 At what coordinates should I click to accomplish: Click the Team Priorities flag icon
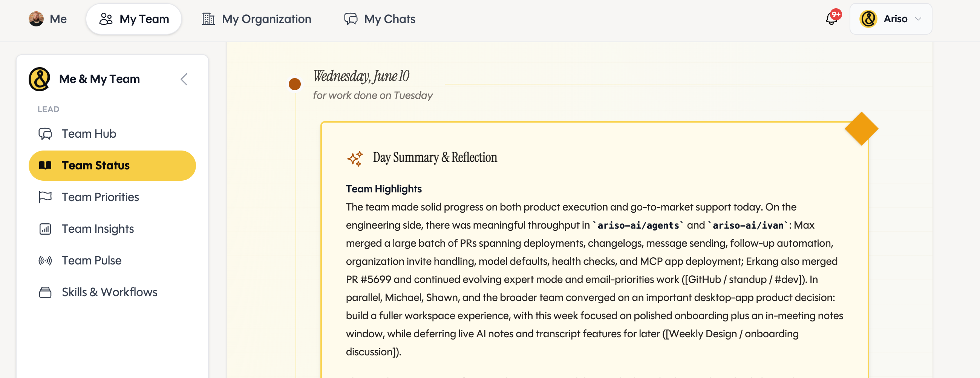tap(45, 197)
